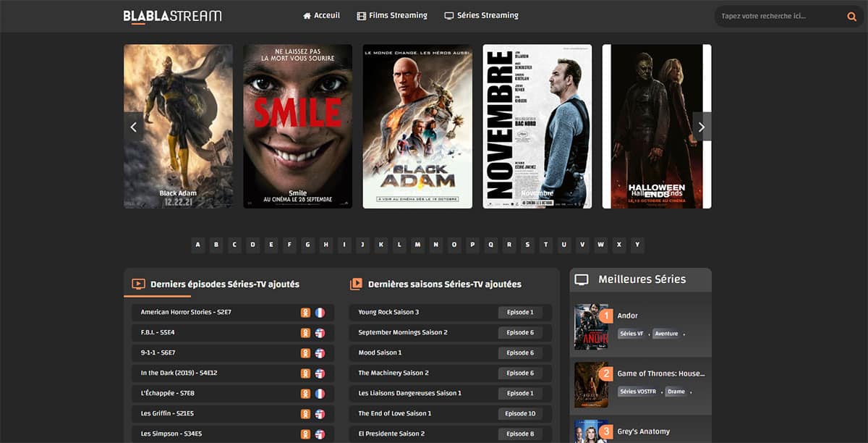The image size is (868, 443).
Task: Click orange icon on Les Griffin row
Action: click(306, 414)
